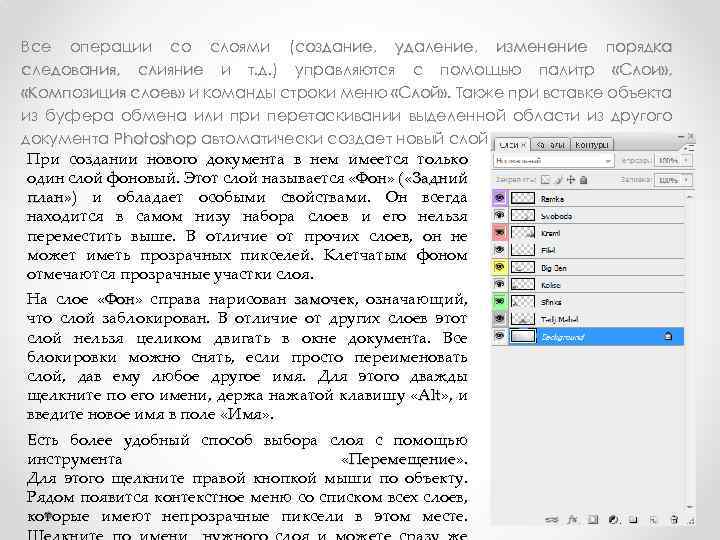The width and height of the screenshot is (720, 540).
Task: Toggle visibility of the layer below Kreml
Action: [500, 250]
